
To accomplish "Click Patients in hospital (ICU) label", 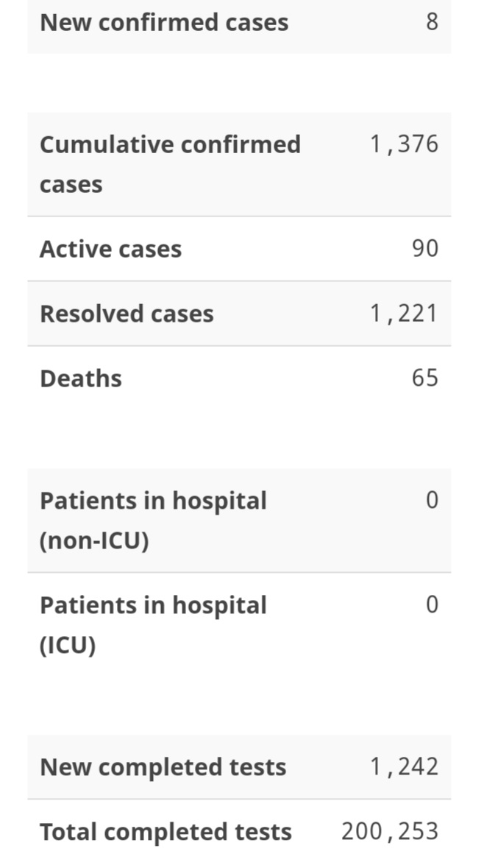I will (153, 625).
